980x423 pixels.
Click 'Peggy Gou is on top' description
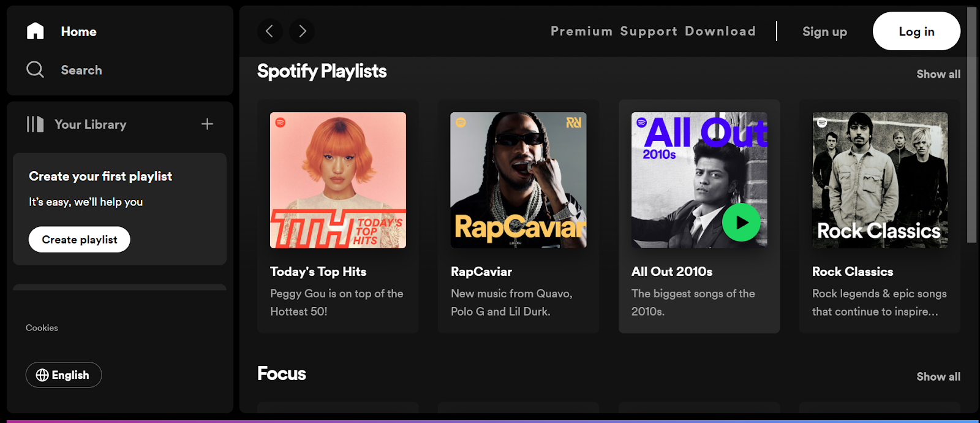(336, 303)
